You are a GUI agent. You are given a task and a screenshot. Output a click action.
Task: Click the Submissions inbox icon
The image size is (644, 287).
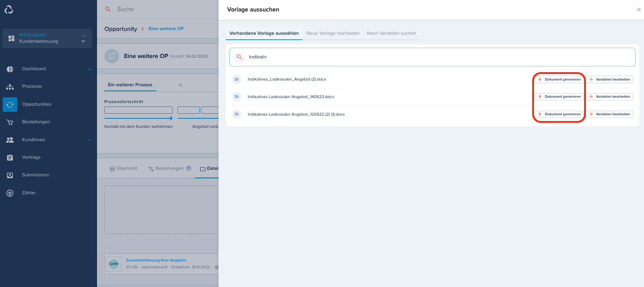click(x=10, y=175)
